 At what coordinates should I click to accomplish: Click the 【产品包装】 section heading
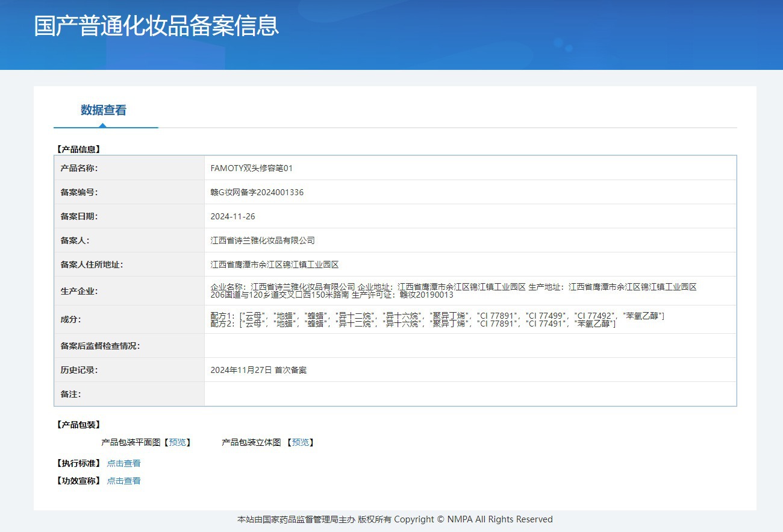coord(78,425)
